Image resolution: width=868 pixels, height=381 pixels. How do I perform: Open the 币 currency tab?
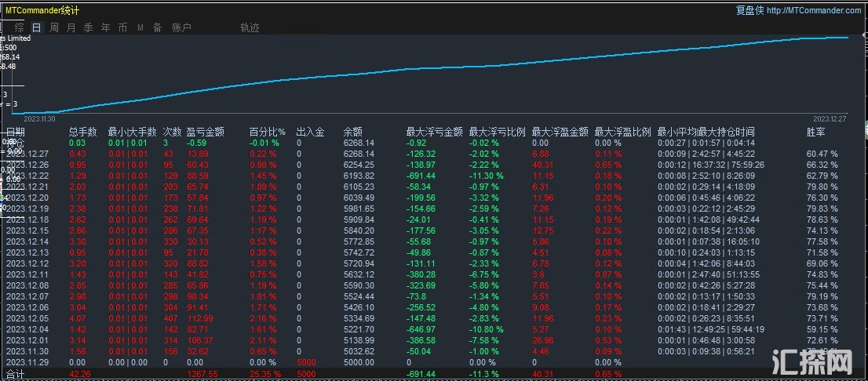click(x=122, y=27)
